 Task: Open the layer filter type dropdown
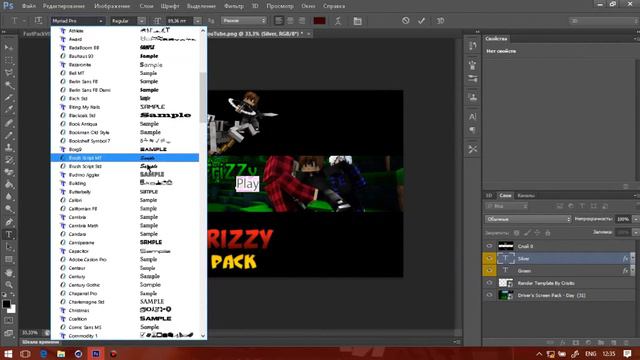[x=507, y=206]
